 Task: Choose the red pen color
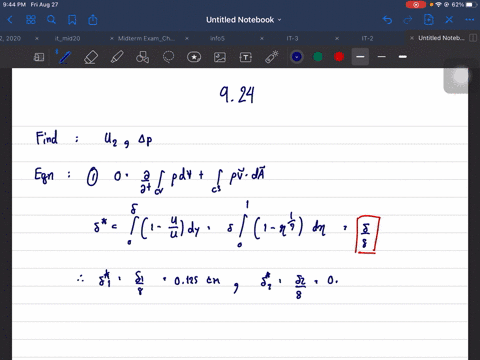click(x=339, y=57)
